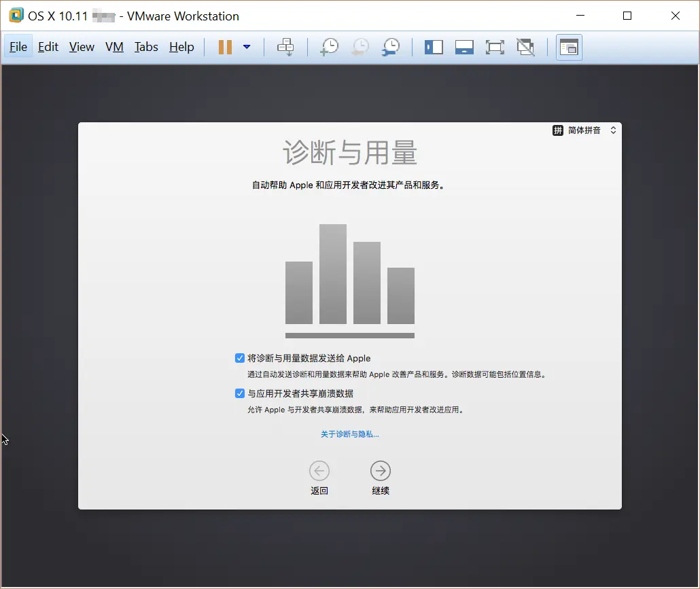This screenshot has height=589, width=700.
Task: Disable 与应用开发者共享崩溃数据
Action: (x=240, y=393)
